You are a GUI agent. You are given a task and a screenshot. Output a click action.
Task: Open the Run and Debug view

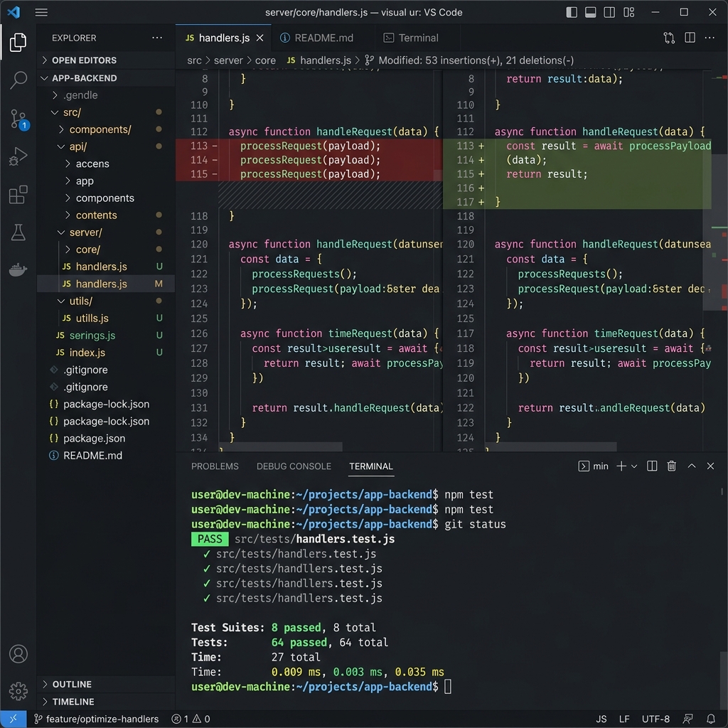coord(18,156)
